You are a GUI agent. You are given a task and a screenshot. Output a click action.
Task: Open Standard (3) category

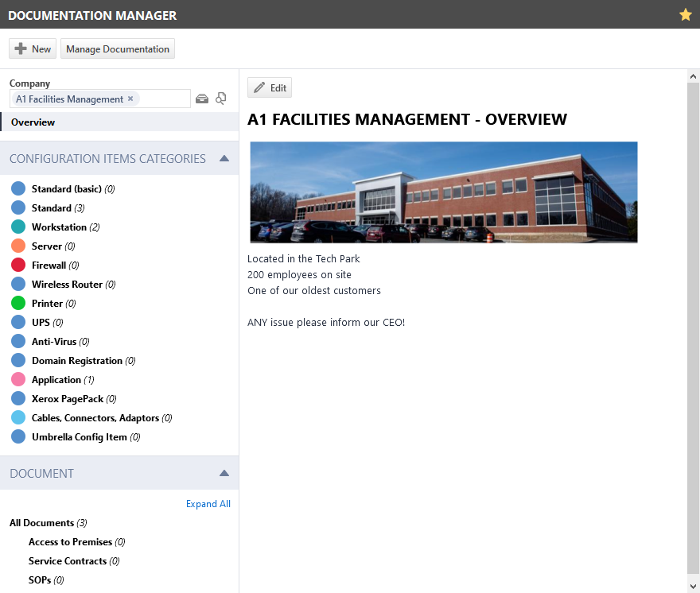pos(58,208)
